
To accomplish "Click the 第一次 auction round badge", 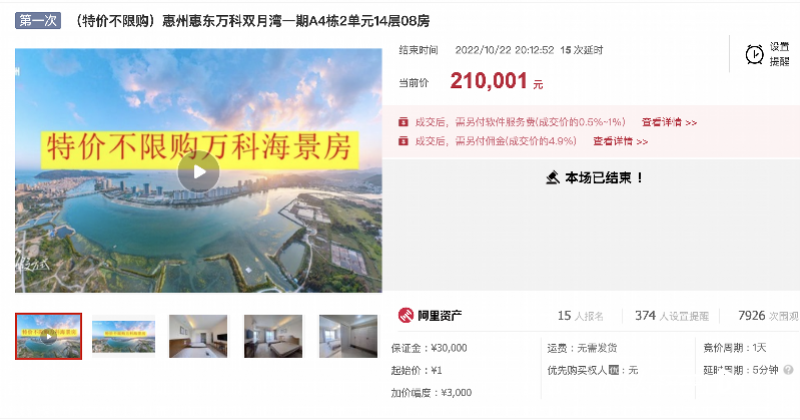I will [38, 20].
